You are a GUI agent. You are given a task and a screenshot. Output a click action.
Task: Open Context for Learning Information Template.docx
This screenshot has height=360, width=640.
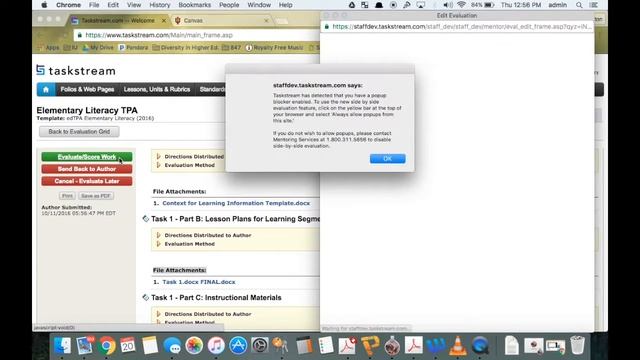[236, 203]
